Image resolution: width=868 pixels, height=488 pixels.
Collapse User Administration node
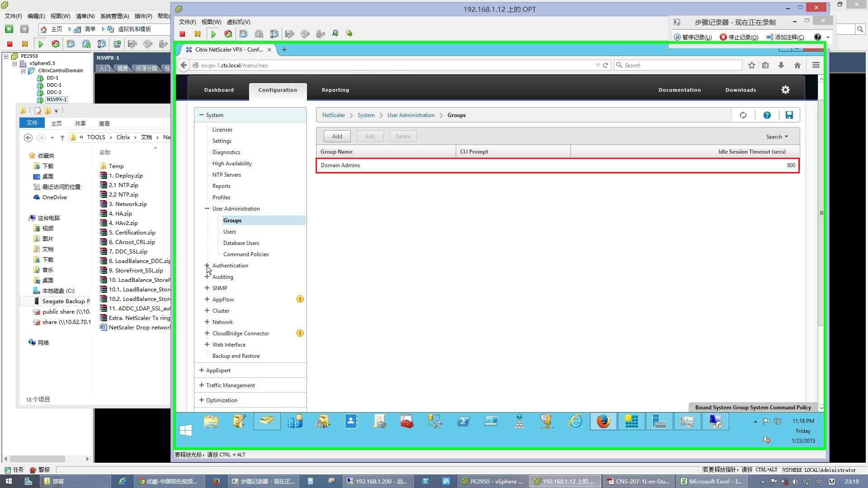207,209
